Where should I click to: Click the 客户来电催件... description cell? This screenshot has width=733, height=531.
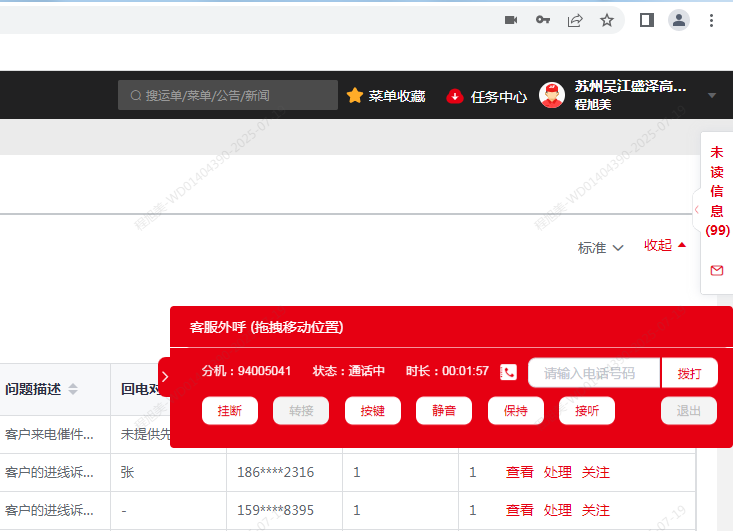pos(49,434)
